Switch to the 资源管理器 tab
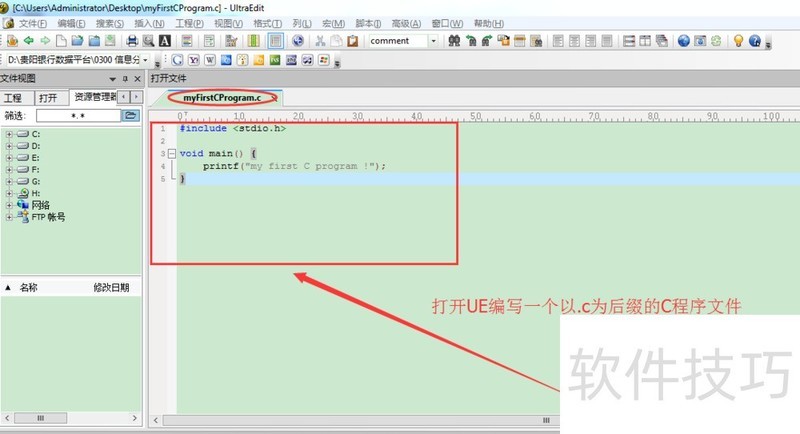The image size is (800, 434). coord(95,97)
